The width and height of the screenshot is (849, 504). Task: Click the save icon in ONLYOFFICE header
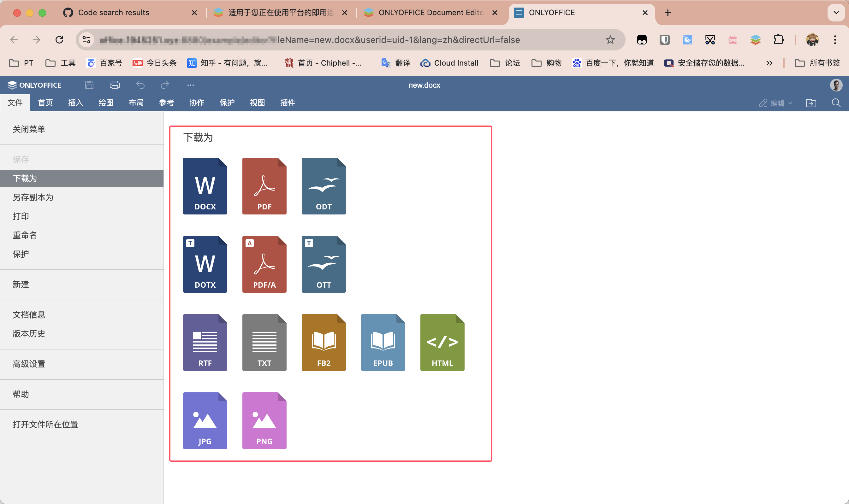[89, 85]
